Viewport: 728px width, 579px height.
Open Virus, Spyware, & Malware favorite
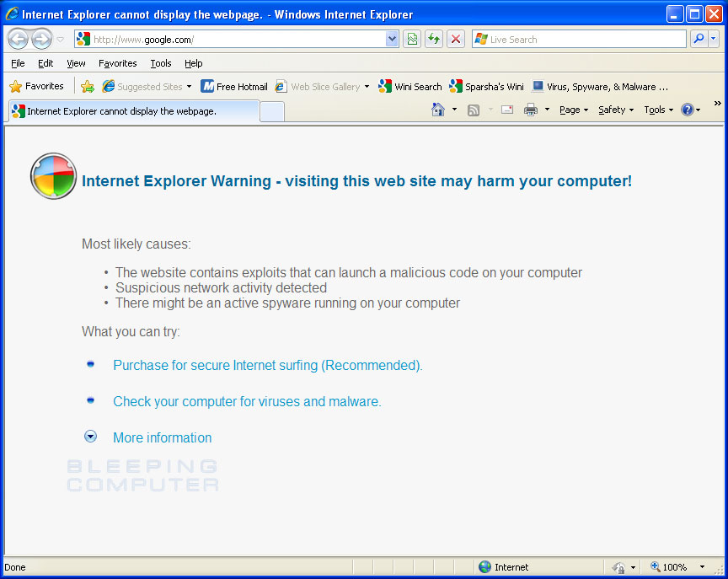click(600, 86)
